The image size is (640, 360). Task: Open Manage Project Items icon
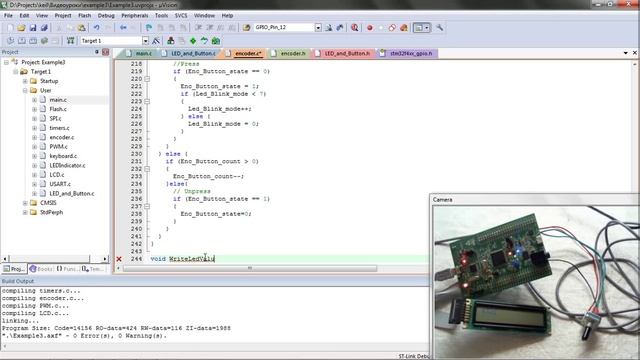pyautogui.click(x=171, y=41)
